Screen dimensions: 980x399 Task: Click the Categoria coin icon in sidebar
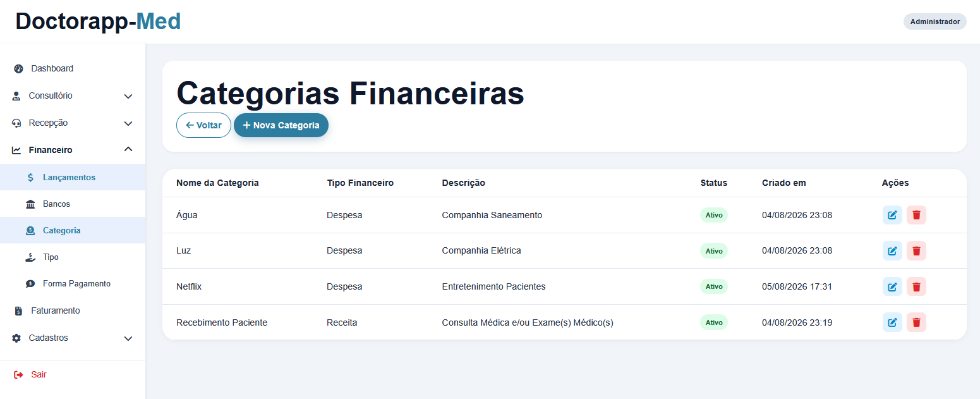(30, 231)
